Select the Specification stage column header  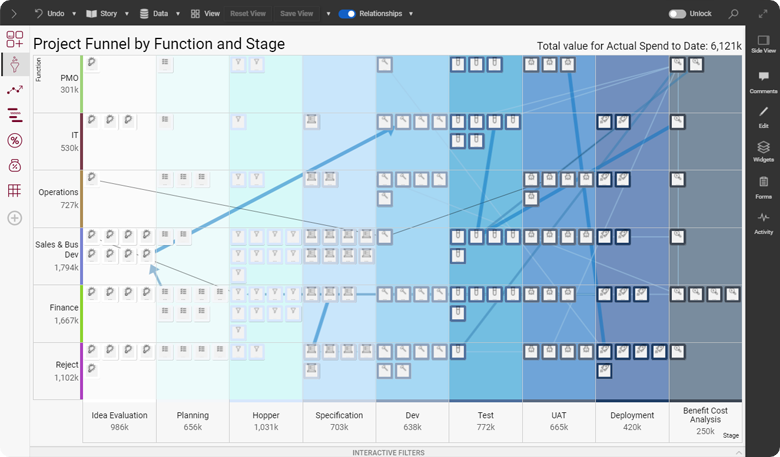pyautogui.click(x=339, y=421)
